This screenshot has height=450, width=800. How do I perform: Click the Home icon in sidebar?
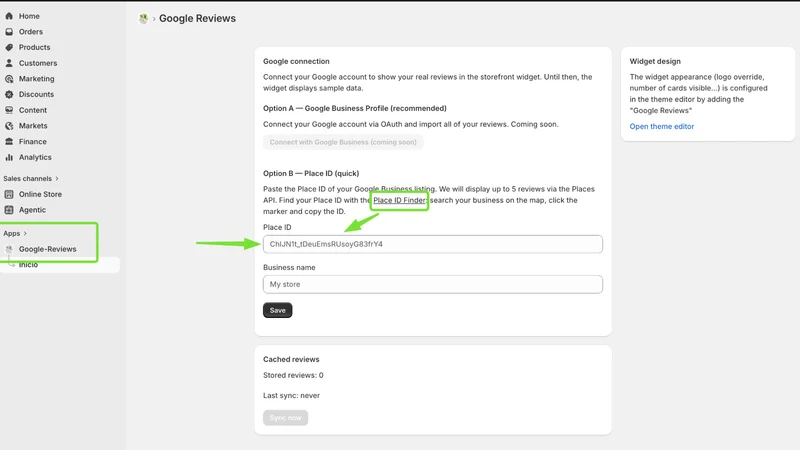coord(9,16)
